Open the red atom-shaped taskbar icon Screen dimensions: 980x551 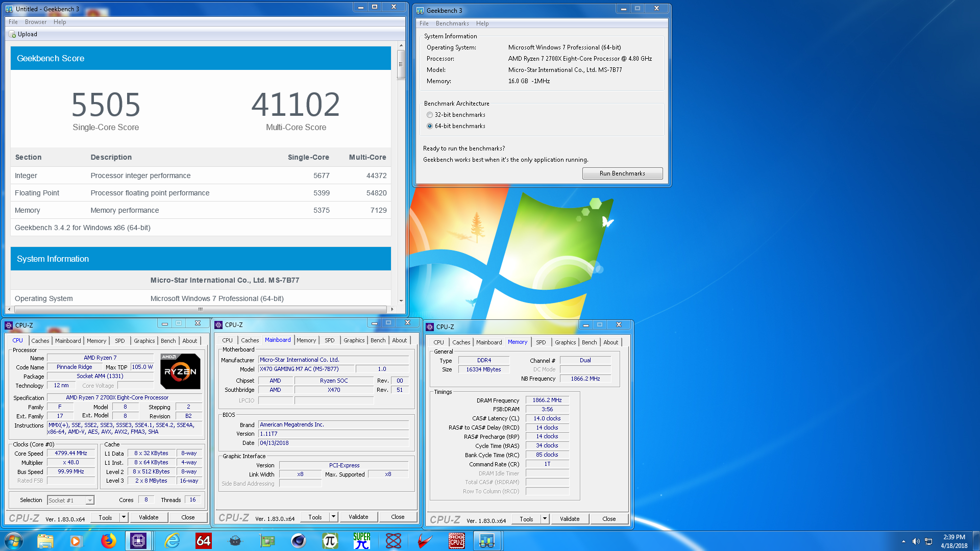click(394, 541)
